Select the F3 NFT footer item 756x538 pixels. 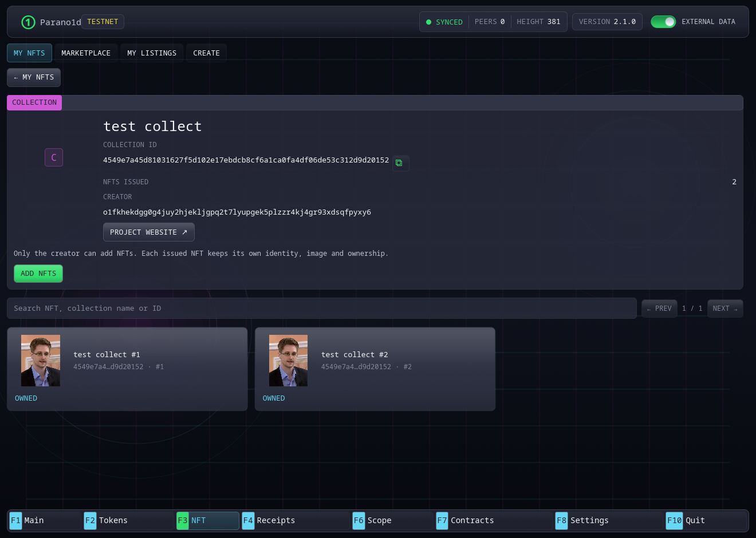pos(208,520)
